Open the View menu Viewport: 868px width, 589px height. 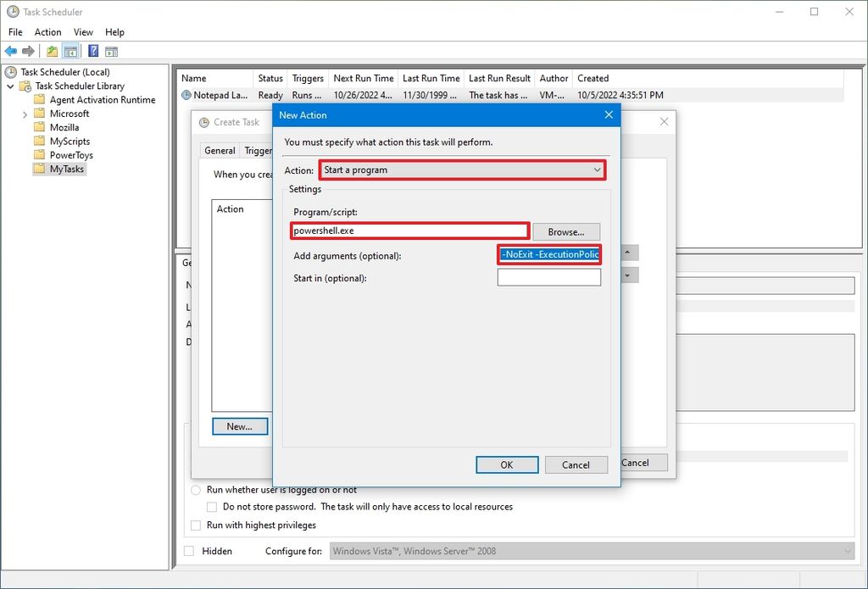(82, 31)
